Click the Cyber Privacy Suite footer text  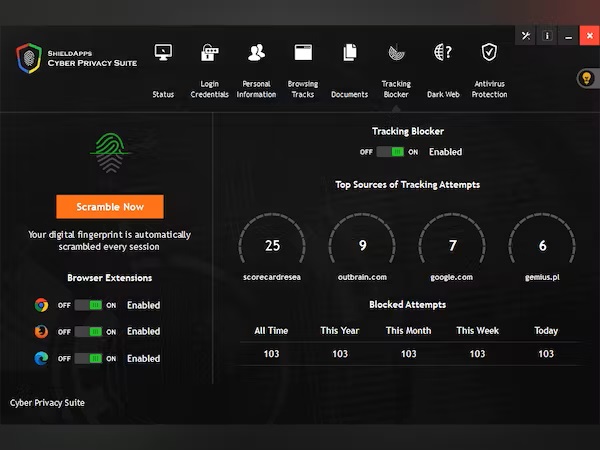click(x=47, y=403)
